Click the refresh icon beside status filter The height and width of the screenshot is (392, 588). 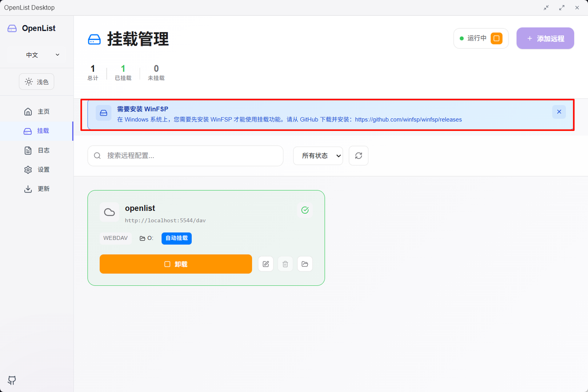click(358, 156)
